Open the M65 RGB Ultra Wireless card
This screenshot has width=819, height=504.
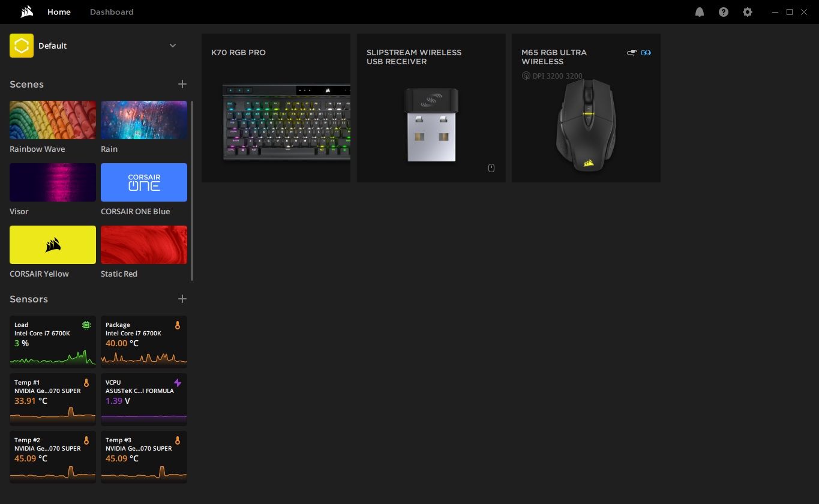point(586,108)
